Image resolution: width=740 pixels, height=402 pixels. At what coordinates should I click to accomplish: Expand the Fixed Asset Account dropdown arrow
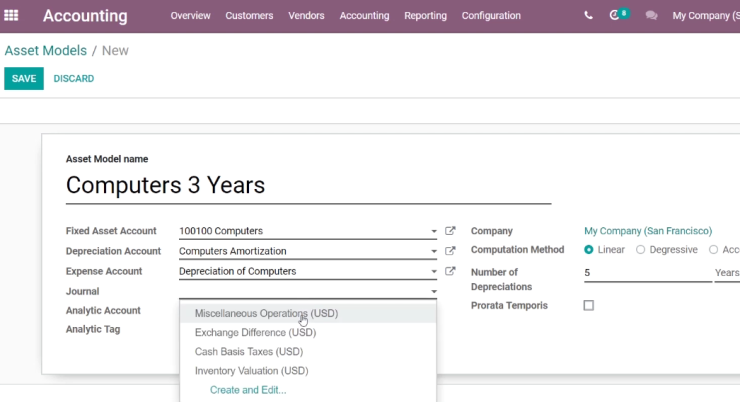tap(434, 231)
